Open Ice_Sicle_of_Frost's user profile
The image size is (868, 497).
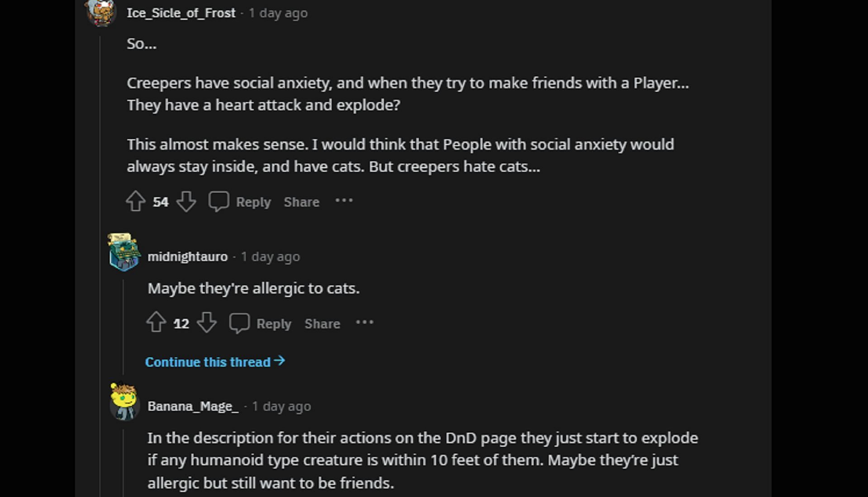click(181, 13)
